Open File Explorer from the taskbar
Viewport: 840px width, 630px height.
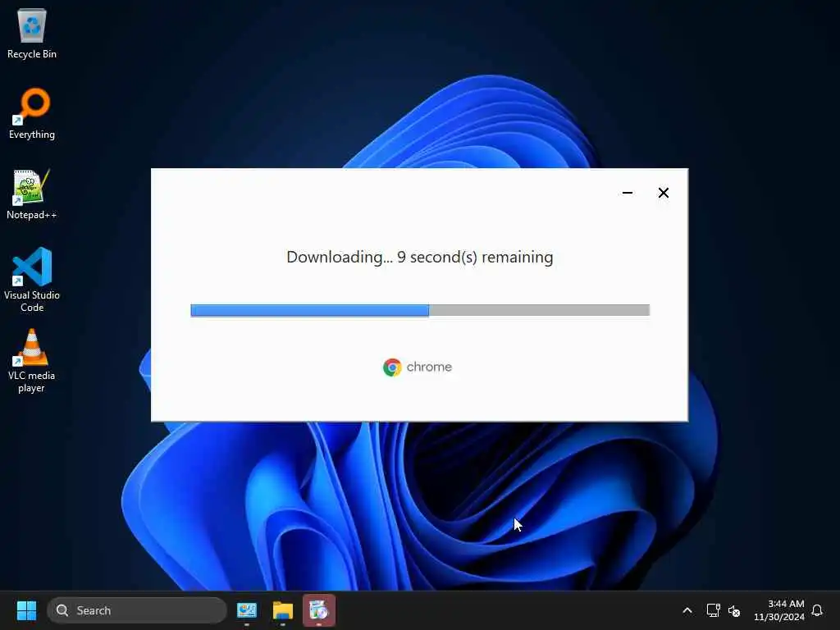pyautogui.click(x=283, y=610)
